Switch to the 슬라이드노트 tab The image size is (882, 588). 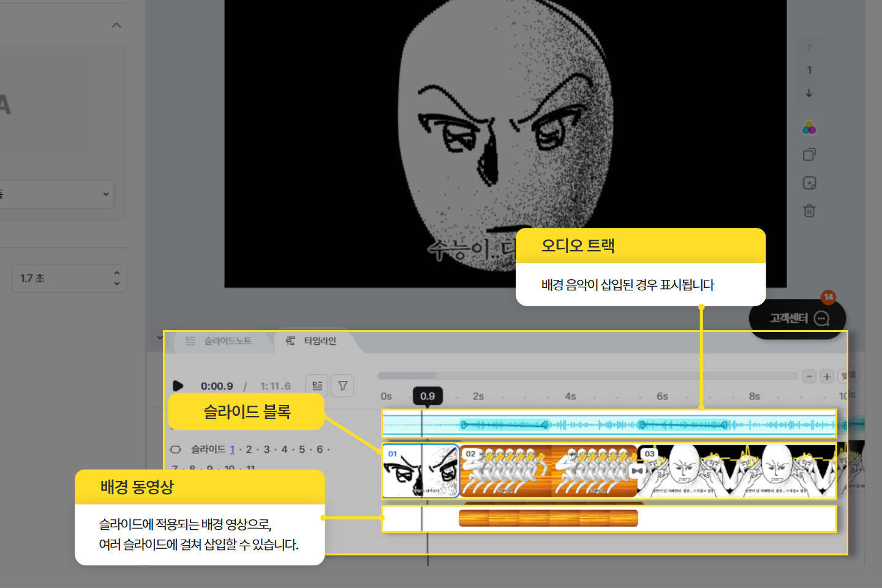point(219,341)
